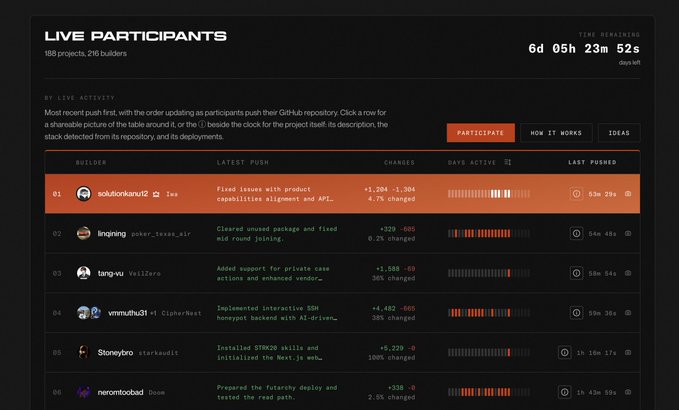The height and width of the screenshot is (410, 679).
Task: Open project info icon for solutionkanu12 row
Action: (x=576, y=194)
